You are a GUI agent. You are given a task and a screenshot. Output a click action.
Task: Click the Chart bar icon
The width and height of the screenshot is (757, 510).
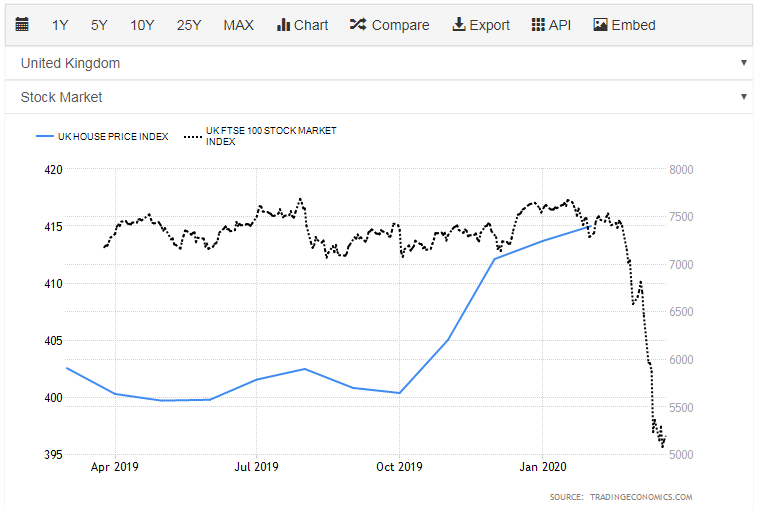(x=284, y=25)
